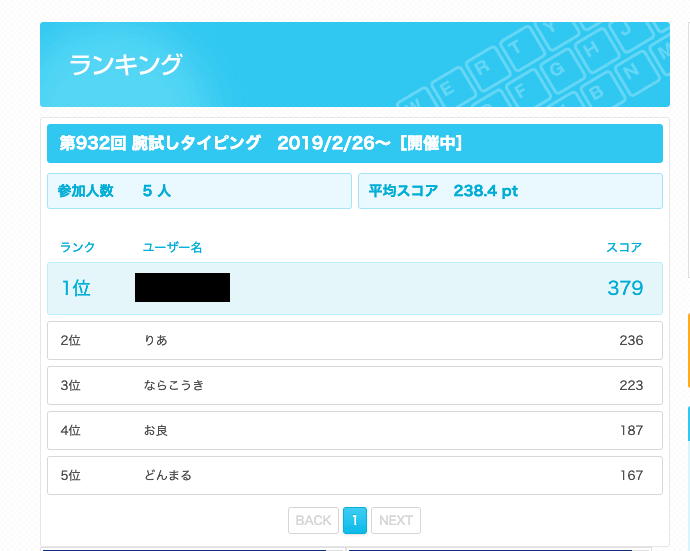The image size is (690, 551).
Task: Click the 第932回 腕試しタイピング title bar
Action: [x=354, y=143]
